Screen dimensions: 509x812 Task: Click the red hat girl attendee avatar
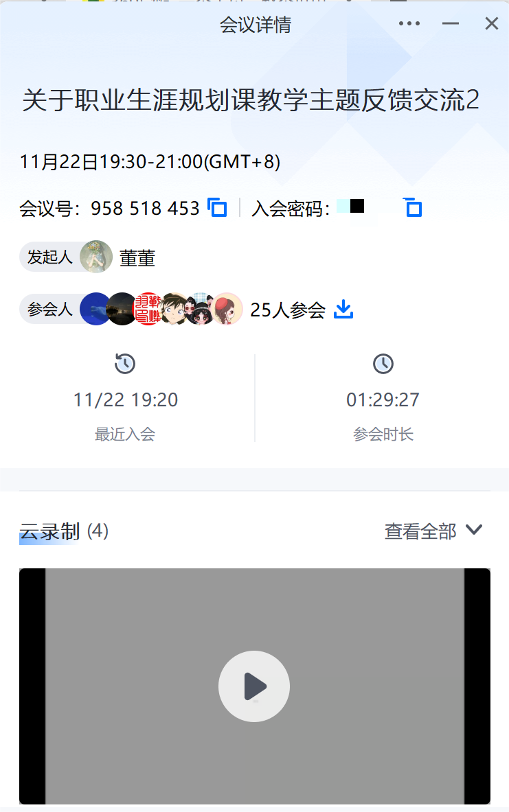pyautogui.click(x=227, y=309)
